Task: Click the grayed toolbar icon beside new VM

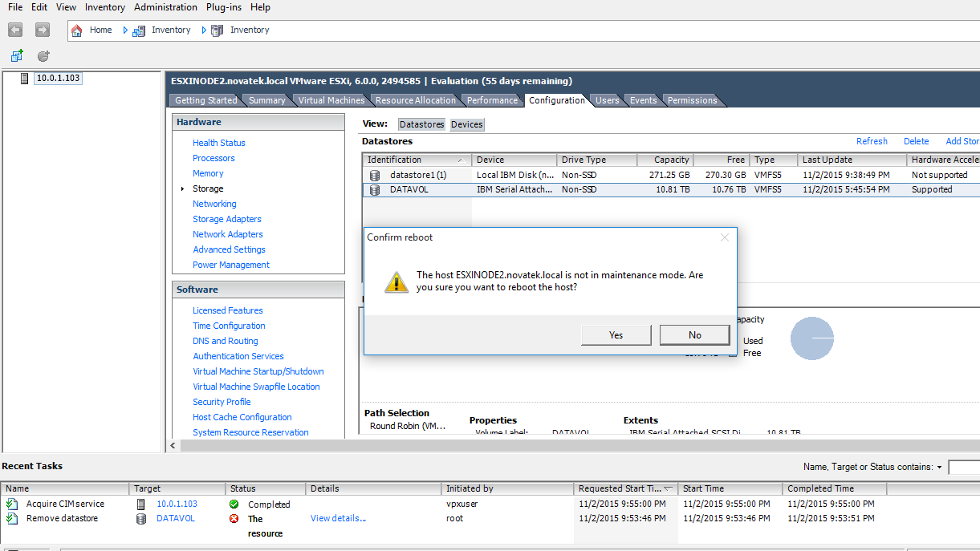Action: click(x=43, y=56)
